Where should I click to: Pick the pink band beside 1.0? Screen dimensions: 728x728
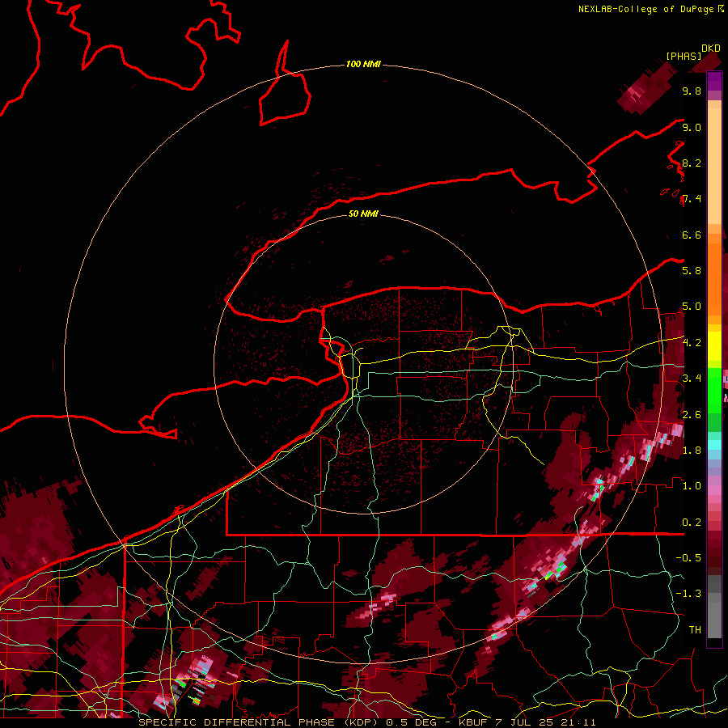tap(714, 489)
